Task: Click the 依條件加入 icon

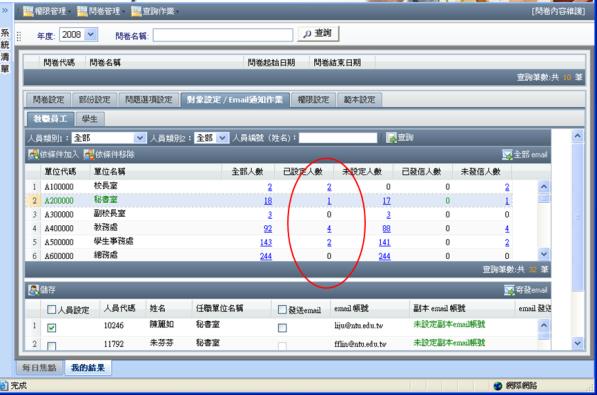Action: (x=33, y=154)
